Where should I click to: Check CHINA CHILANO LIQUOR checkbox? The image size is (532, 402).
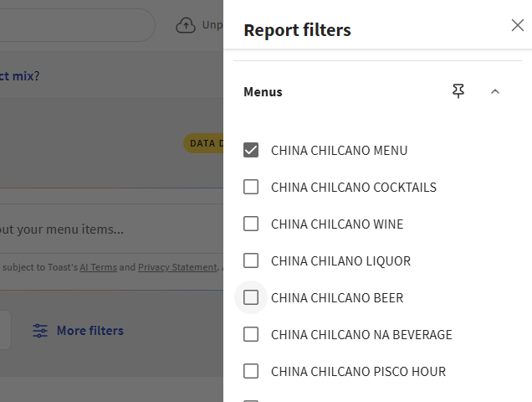(x=251, y=260)
